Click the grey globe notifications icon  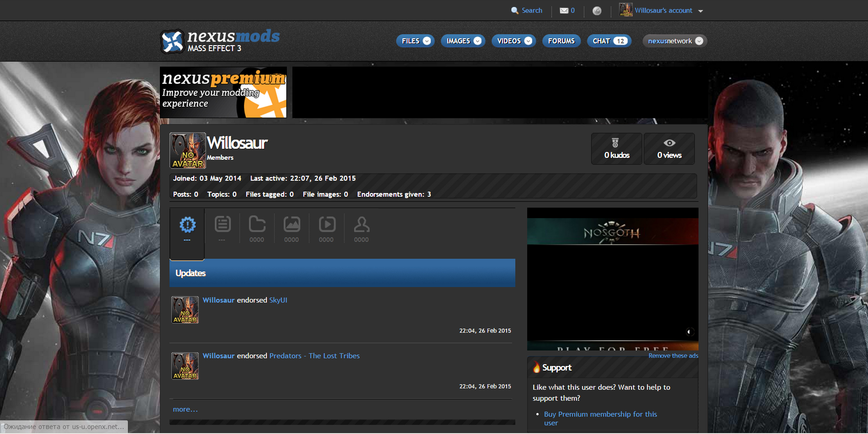[597, 11]
